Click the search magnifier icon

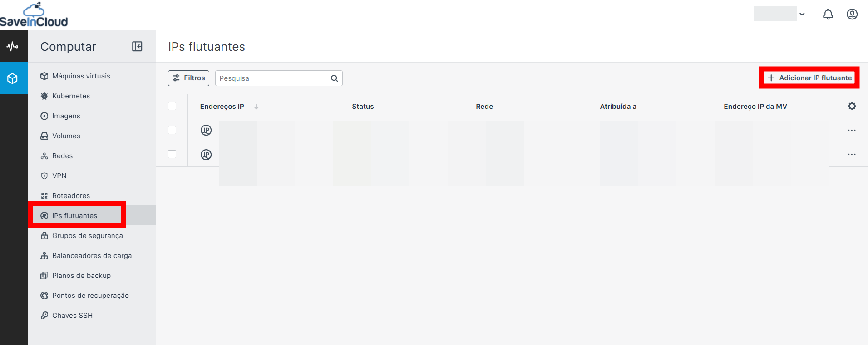click(335, 78)
